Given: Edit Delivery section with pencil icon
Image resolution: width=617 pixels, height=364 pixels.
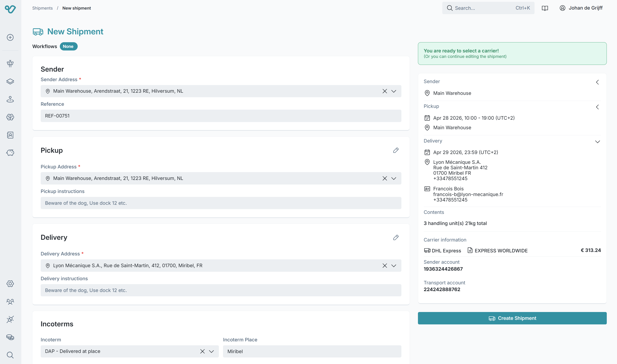Looking at the screenshot, I should 396,237.
